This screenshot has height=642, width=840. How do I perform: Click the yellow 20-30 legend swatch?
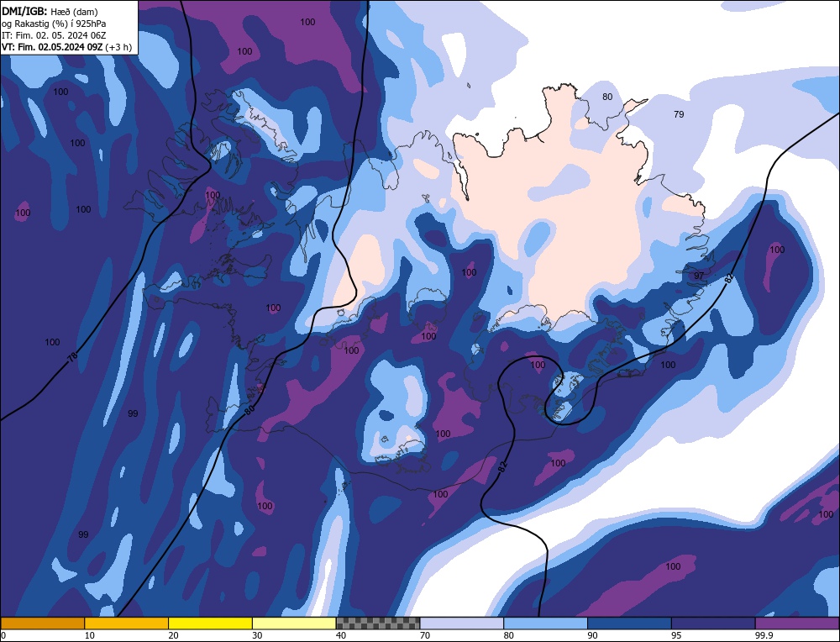(x=210, y=624)
